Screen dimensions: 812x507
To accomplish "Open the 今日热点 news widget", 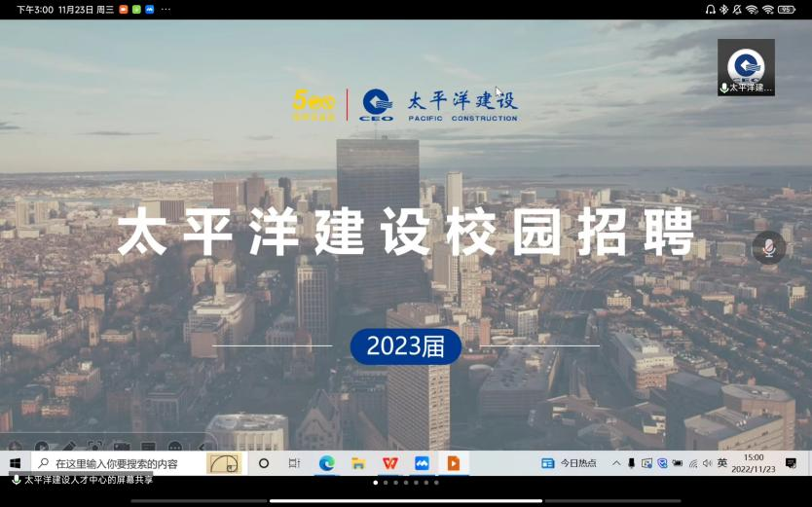I will click(x=570, y=464).
